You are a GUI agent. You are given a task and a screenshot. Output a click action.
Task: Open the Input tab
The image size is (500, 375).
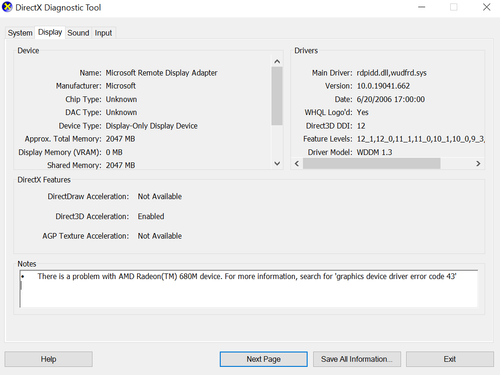tap(103, 33)
